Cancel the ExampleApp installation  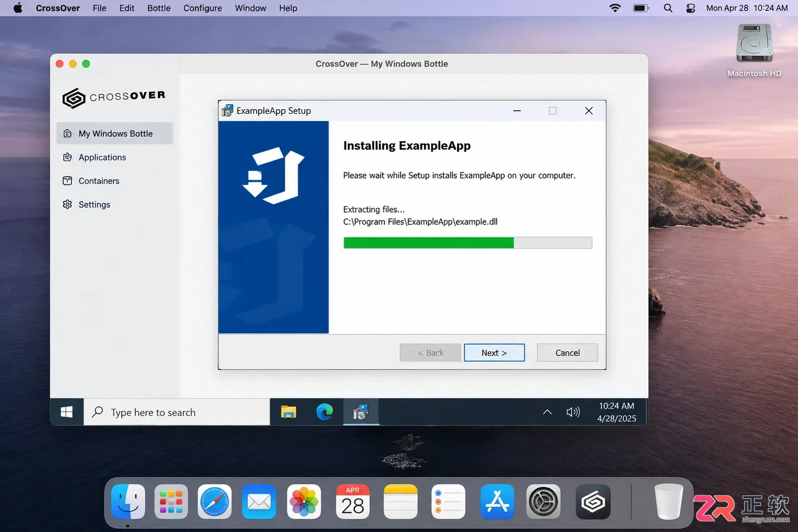point(567,352)
